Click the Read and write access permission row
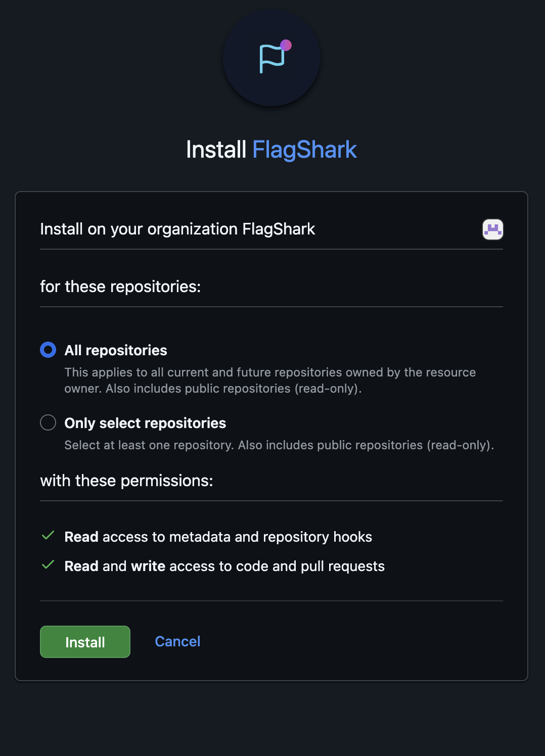This screenshot has width=545, height=756. tap(224, 566)
